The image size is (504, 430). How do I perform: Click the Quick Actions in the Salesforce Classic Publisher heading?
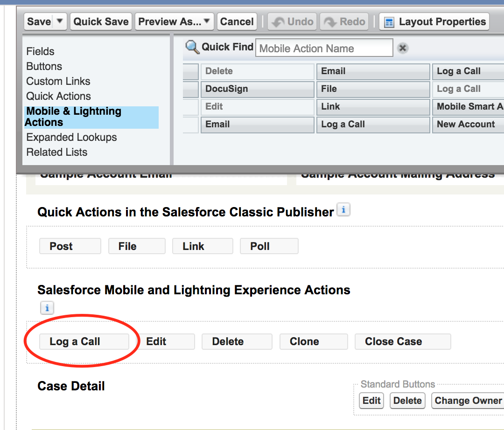point(185,212)
